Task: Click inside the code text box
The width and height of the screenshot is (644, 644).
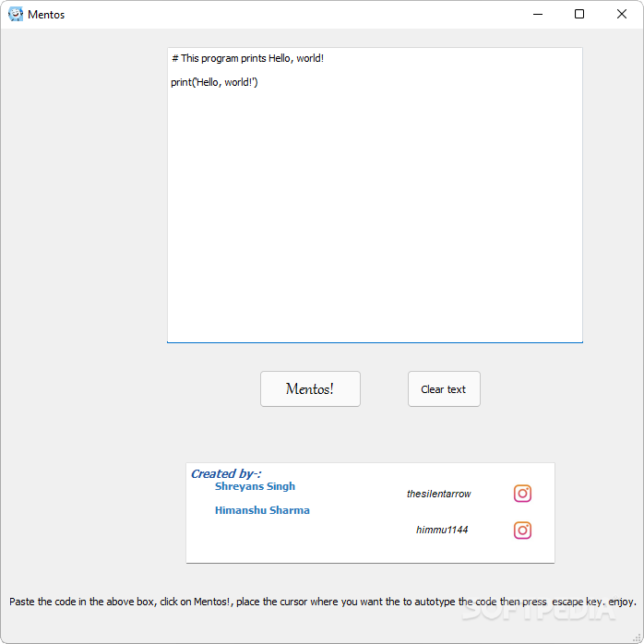Action: pyautogui.click(x=375, y=195)
